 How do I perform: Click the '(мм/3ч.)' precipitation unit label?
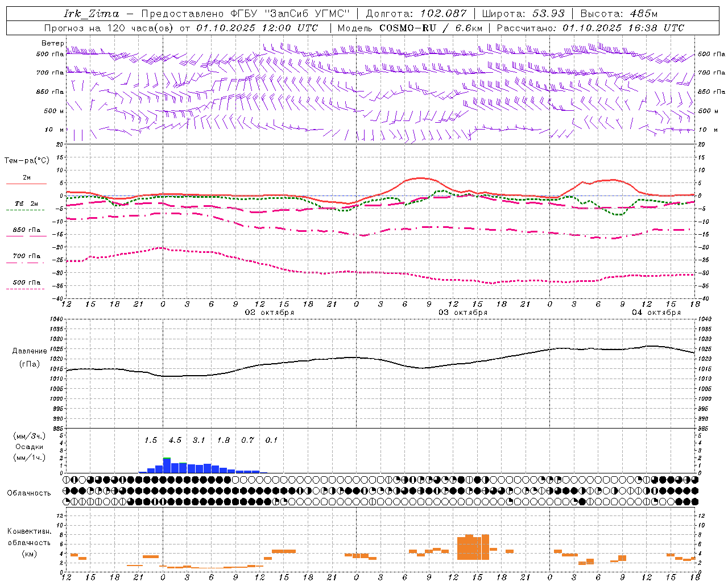click(29, 436)
